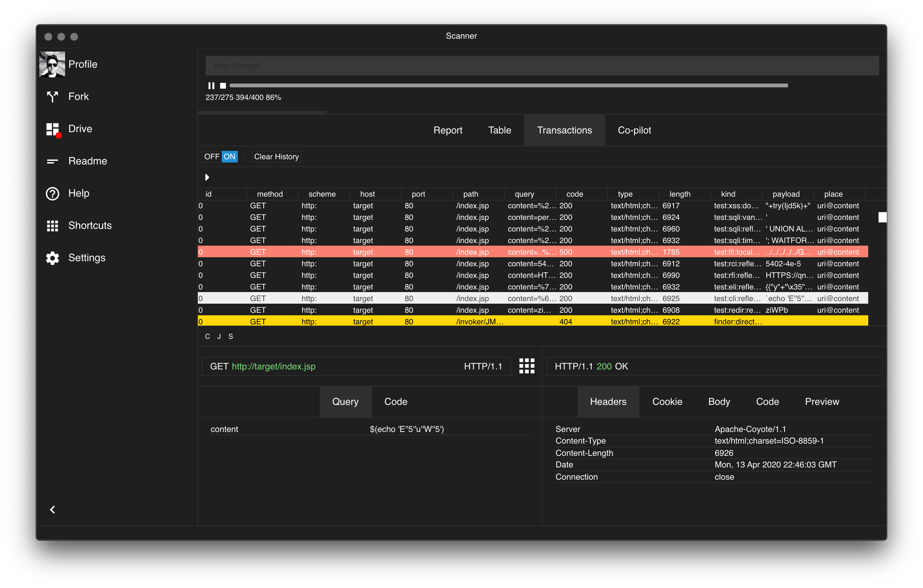Click the Clear History button
Viewport: 923px width, 588px height.
(x=276, y=156)
